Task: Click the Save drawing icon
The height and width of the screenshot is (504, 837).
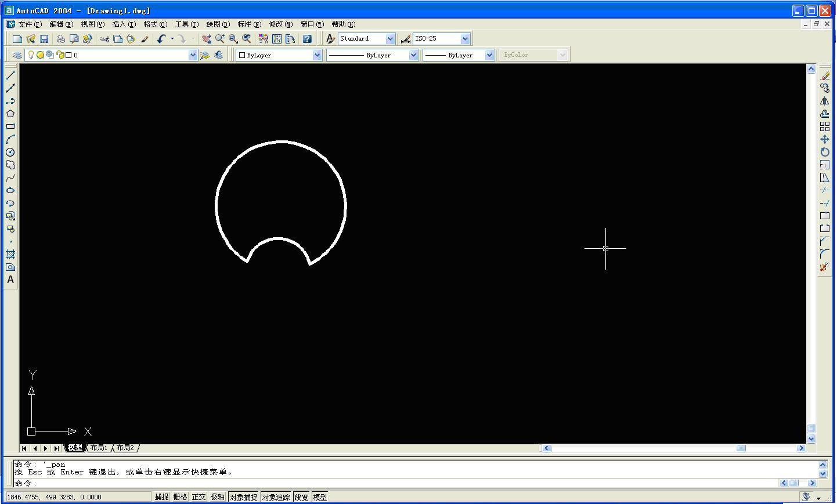Action: click(x=44, y=39)
